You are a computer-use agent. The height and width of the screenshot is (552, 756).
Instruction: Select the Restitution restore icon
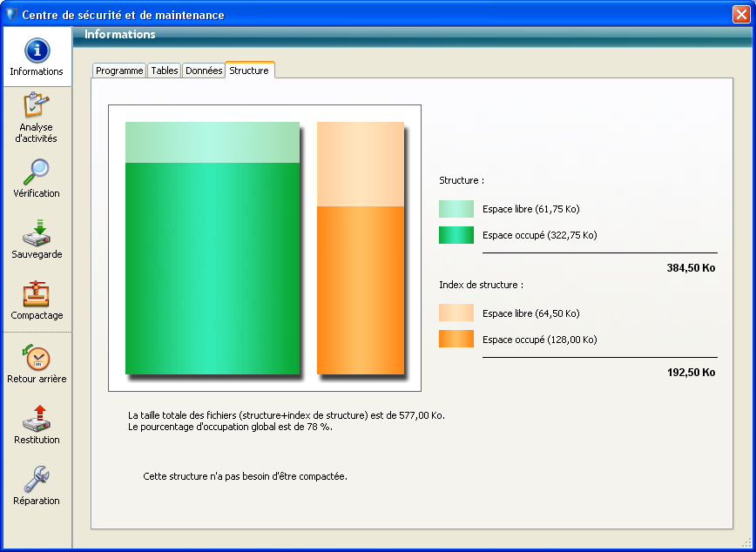pyautogui.click(x=37, y=419)
